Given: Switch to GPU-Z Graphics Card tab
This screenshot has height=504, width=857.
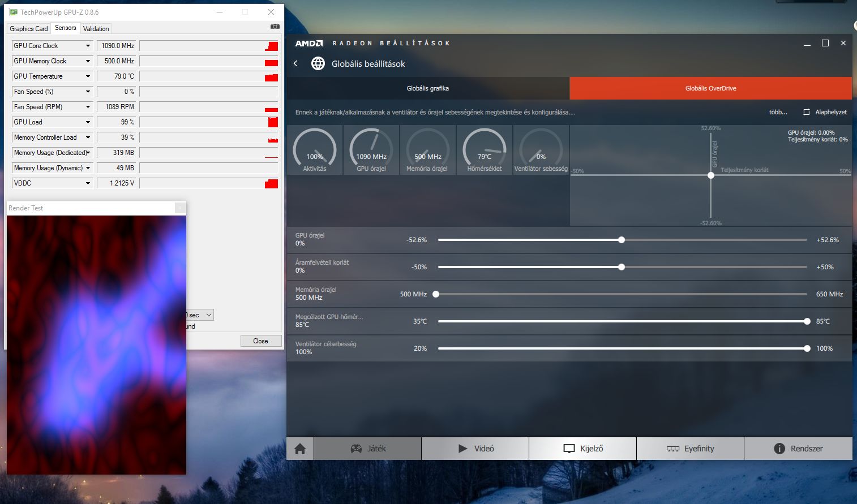Looking at the screenshot, I should coord(29,29).
